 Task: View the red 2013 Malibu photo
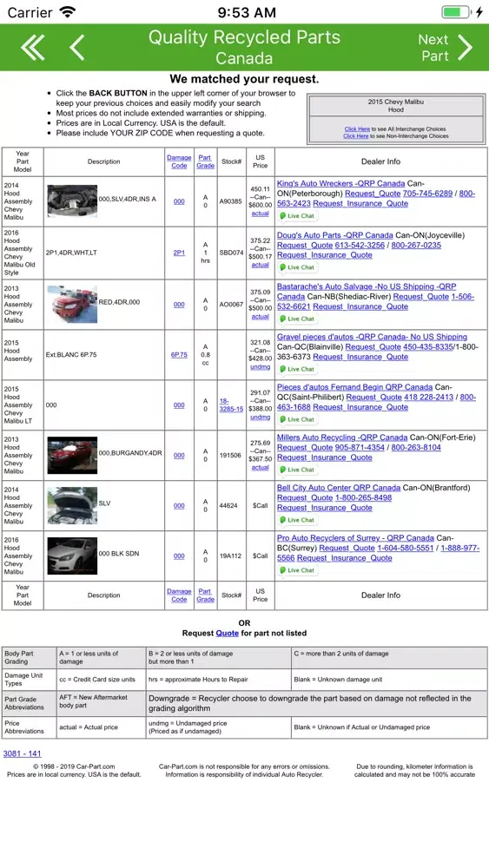pos(72,304)
